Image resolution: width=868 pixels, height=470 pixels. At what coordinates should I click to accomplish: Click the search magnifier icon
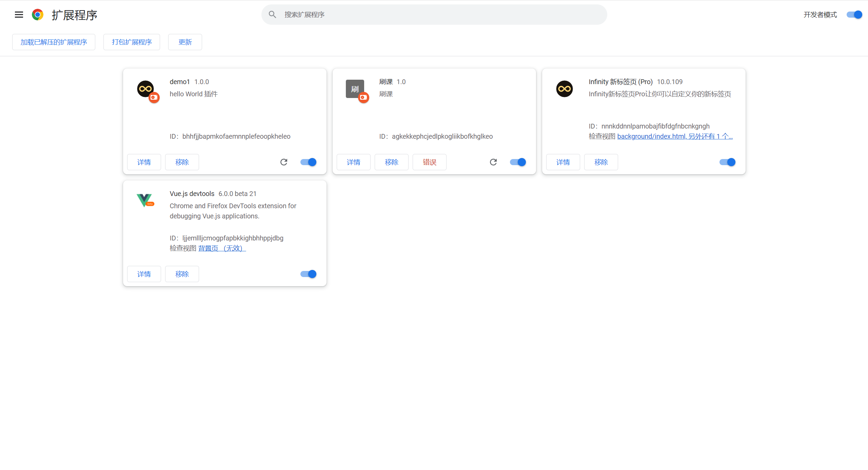[272, 15]
